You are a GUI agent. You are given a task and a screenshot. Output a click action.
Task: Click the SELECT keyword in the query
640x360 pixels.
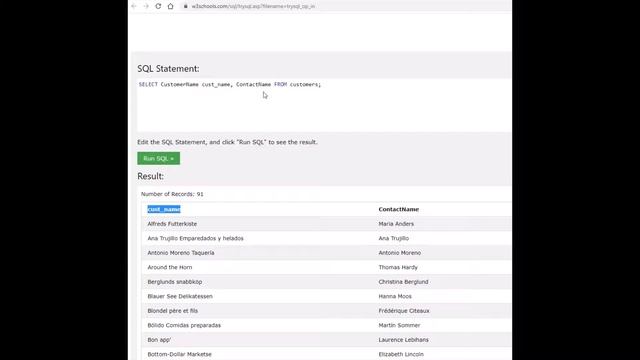coord(148,84)
